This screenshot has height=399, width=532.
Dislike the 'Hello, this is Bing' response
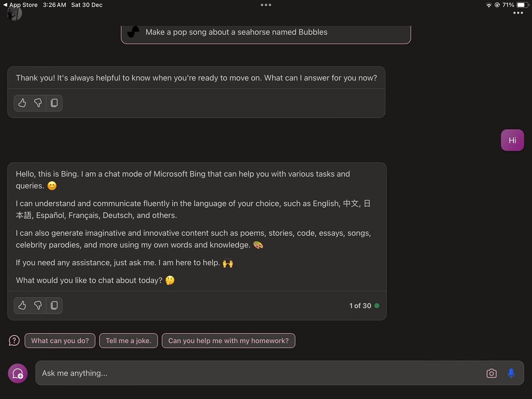38,305
